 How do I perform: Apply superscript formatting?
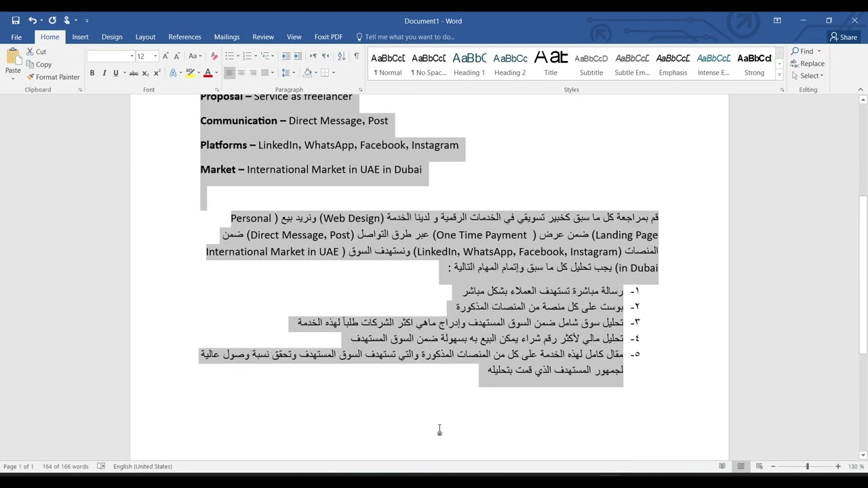(157, 73)
